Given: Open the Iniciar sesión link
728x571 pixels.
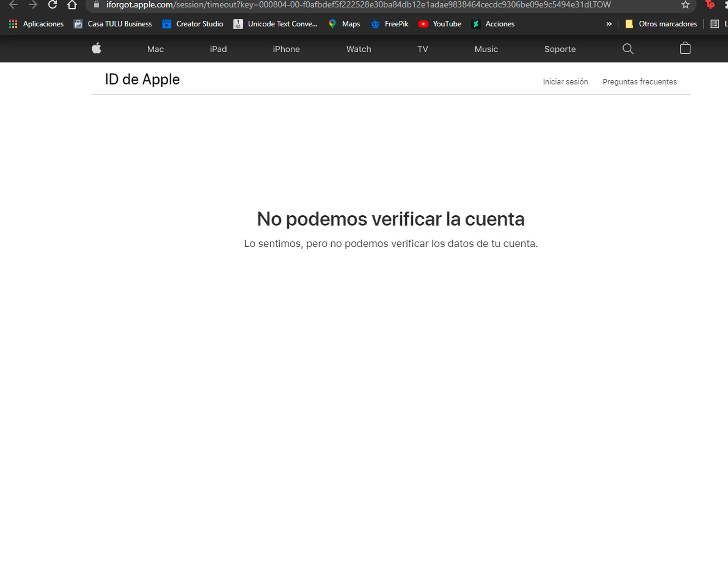Looking at the screenshot, I should pyautogui.click(x=565, y=82).
